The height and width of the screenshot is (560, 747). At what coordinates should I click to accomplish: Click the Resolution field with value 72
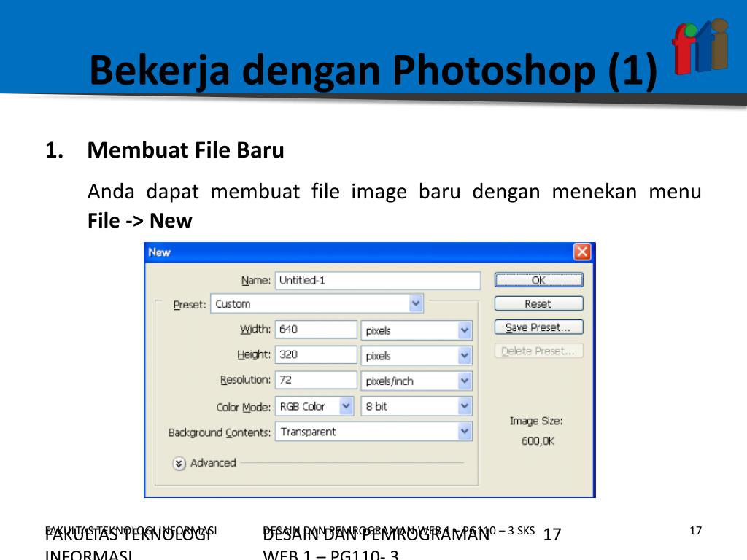point(316,380)
